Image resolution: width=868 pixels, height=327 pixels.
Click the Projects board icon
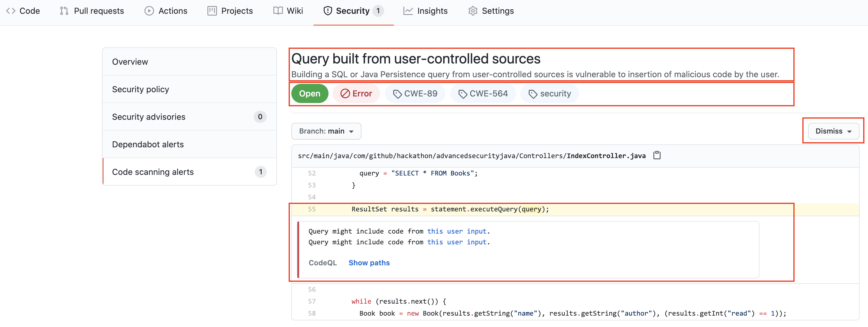212,11
